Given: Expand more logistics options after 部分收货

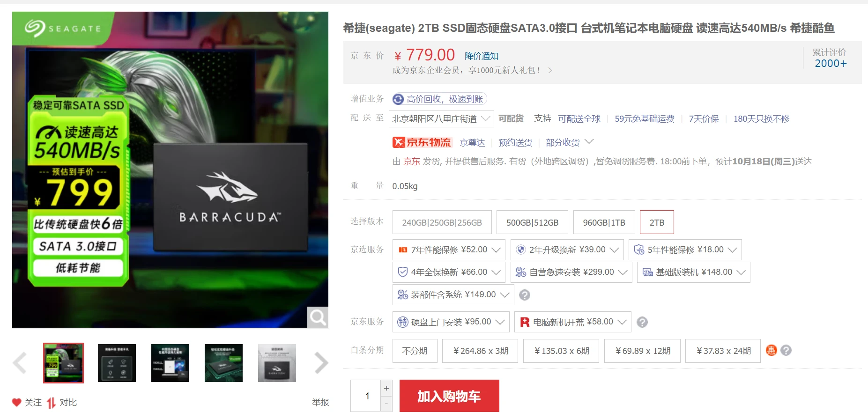Looking at the screenshot, I should (589, 141).
